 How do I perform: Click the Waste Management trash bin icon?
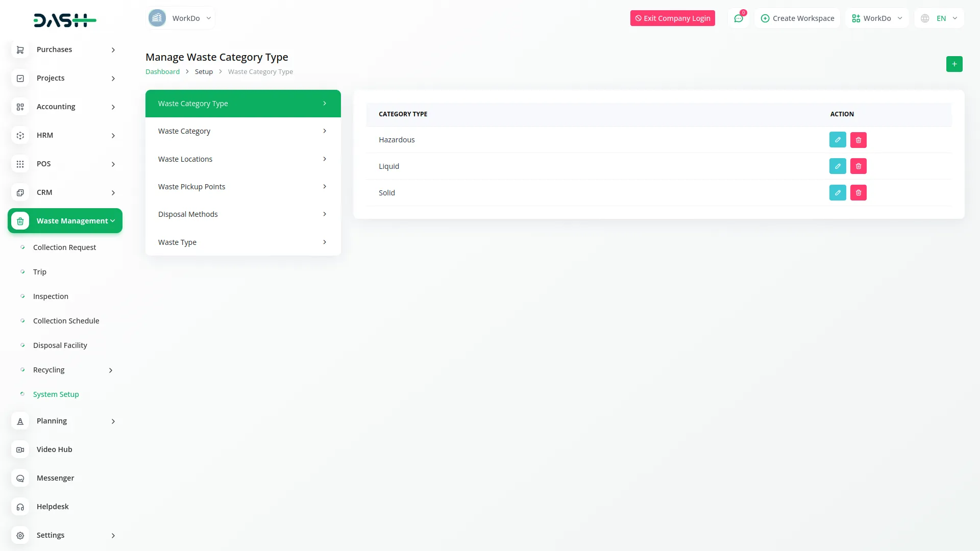pyautogui.click(x=20, y=221)
